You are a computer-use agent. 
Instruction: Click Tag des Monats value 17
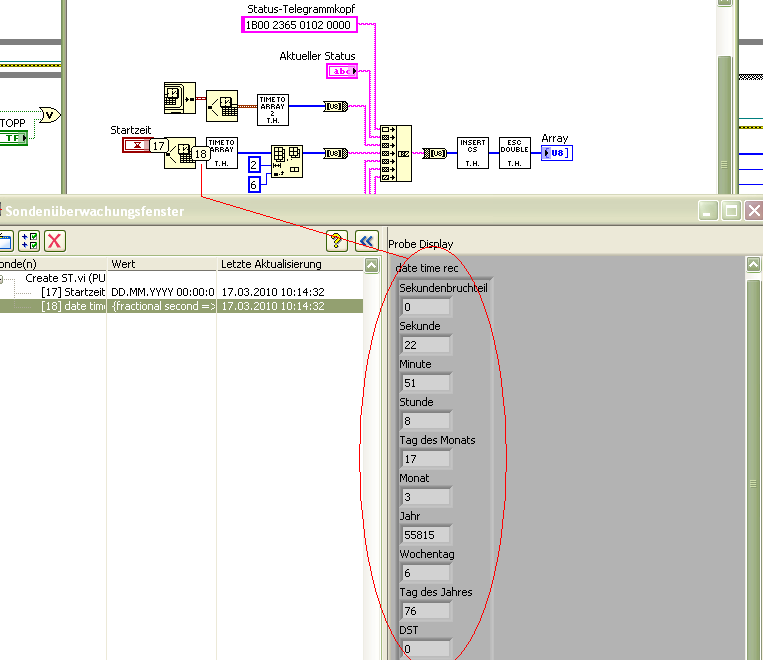pos(425,459)
